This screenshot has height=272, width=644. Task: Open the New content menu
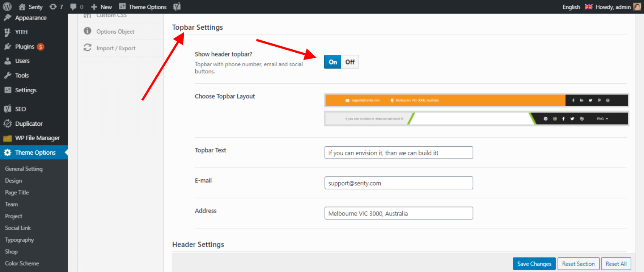click(x=101, y=7)
